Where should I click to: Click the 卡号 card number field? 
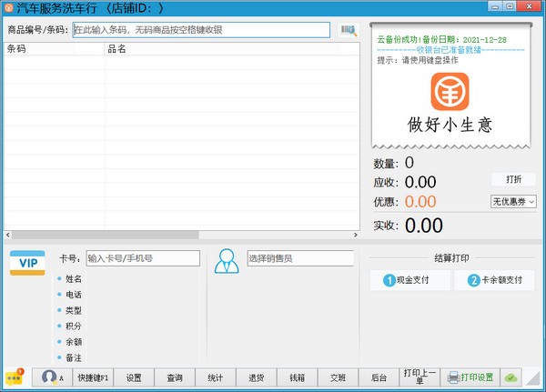[x=143, y=258]
